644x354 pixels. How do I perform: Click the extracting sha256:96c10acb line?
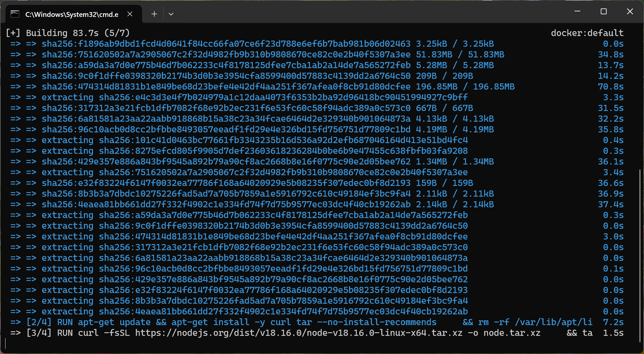coord(317,268)
